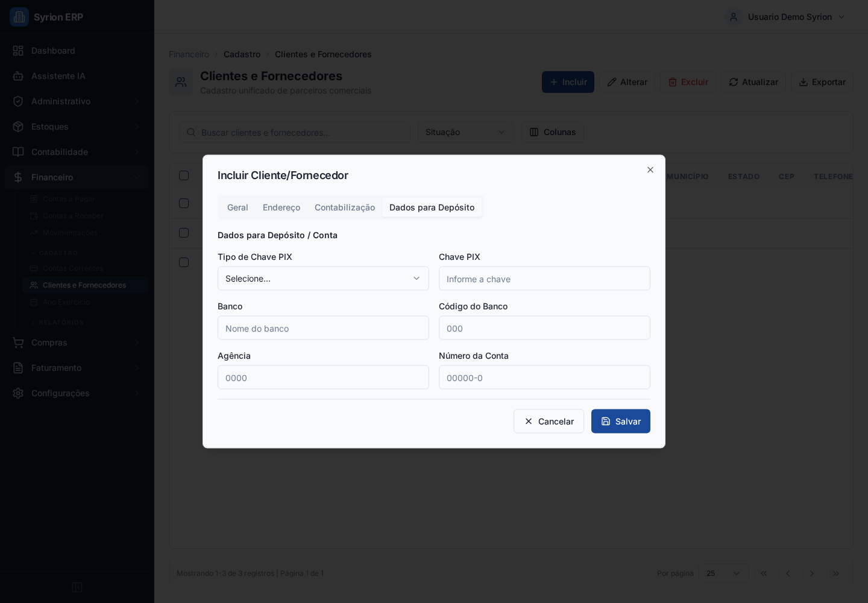Check the third table row checkbox
Image resolution: width=868 pixels, height=603 pixels.
coord(184,262)
